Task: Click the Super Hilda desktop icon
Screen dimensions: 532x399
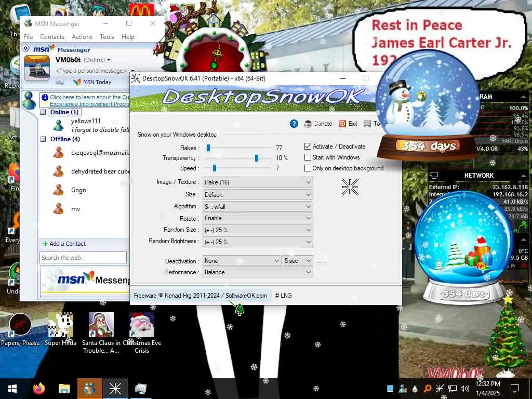Action: (x=60, y=329)
